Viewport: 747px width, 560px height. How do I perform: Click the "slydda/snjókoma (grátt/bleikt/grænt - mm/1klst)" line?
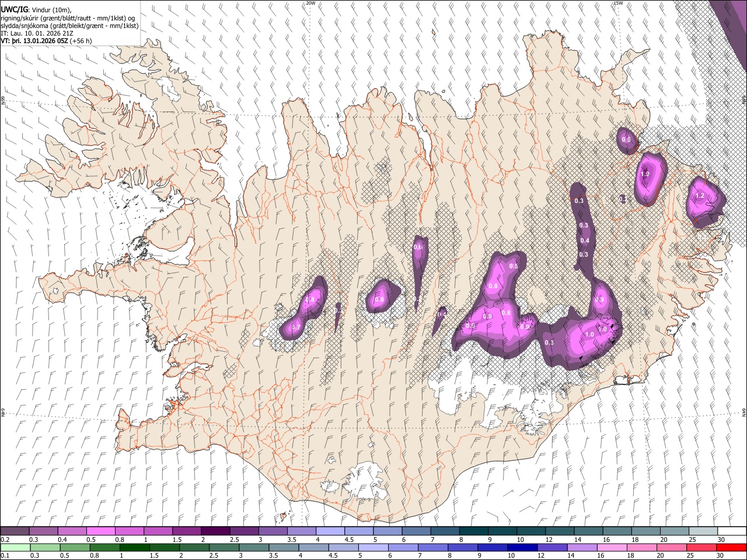(69, 26)
